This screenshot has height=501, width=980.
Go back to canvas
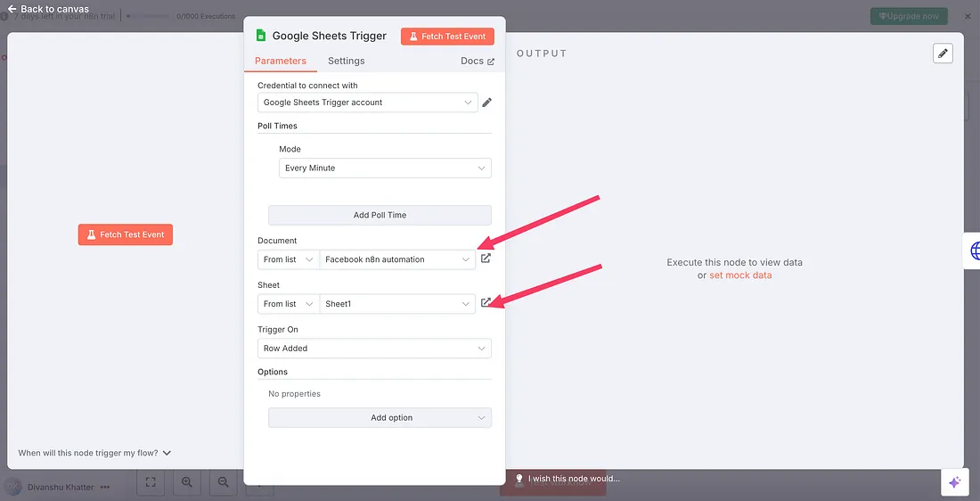click(48, 10)
